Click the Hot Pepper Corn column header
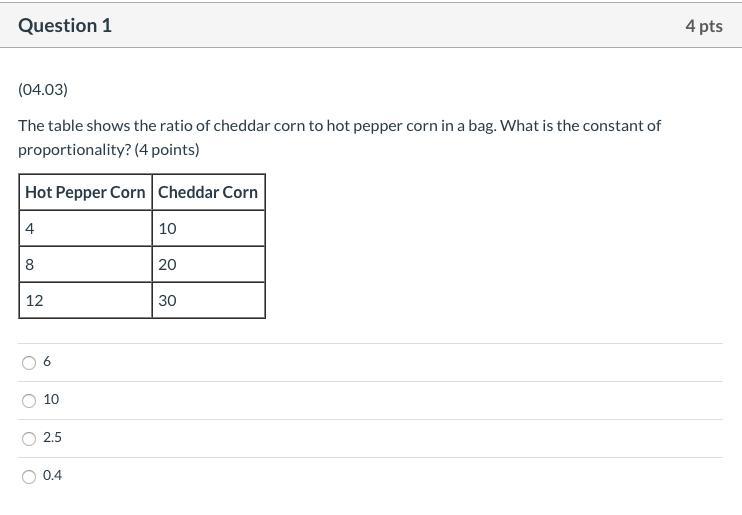This screenshot has width=742, height=515. 85,192
